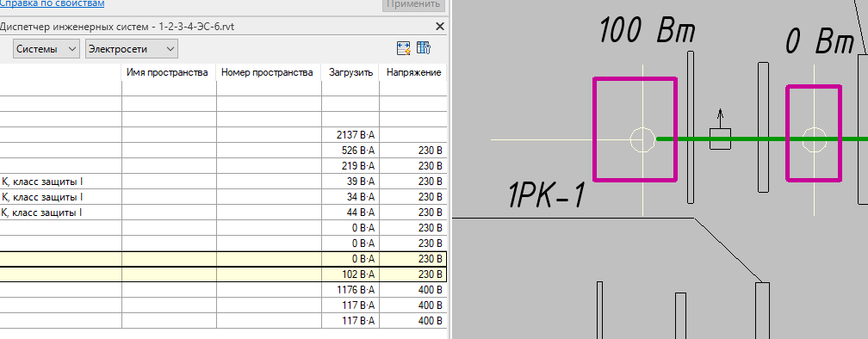
Task: Select the 1РК-1 label in drawing
Action: click(546, 196)
